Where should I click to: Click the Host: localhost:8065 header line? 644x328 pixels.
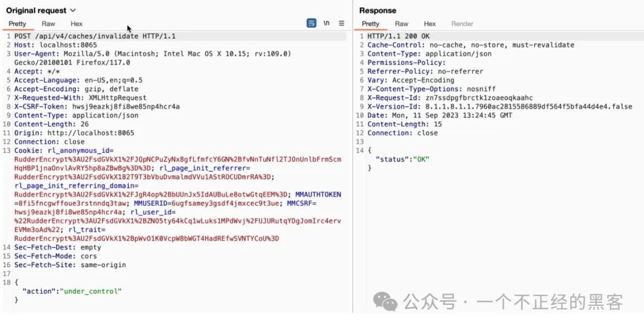(x=55, y=45)
